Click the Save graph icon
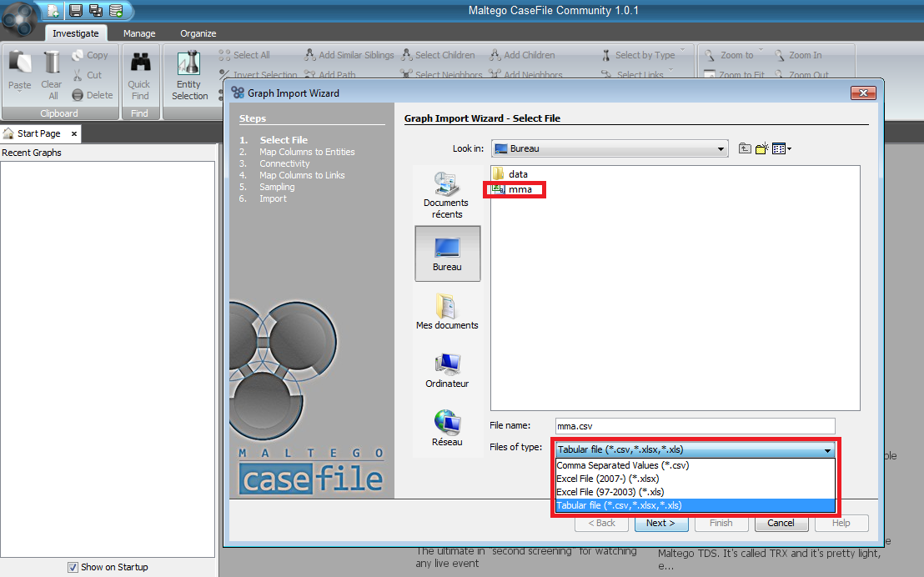 (75, 11)
